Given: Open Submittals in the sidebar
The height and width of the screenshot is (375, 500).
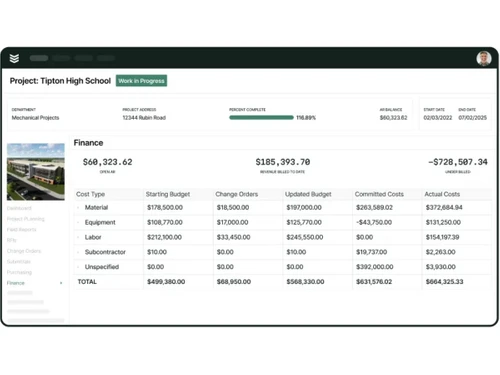Looking at the screenshot, I should (x=19, y=262).
